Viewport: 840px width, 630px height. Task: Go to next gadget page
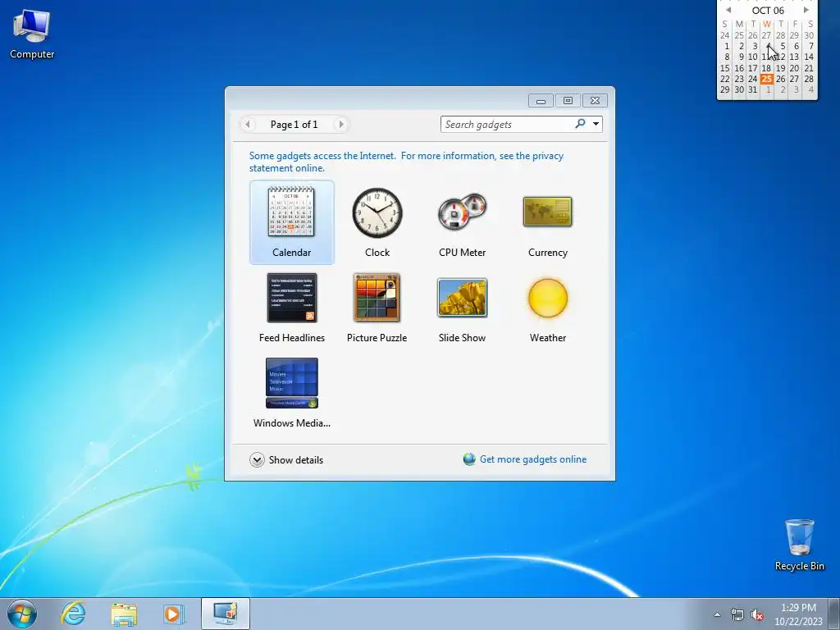(340, 125)
